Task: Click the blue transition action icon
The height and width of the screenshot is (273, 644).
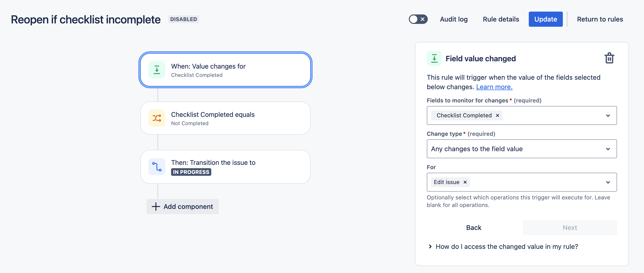Action: click(x=157, y=167)
